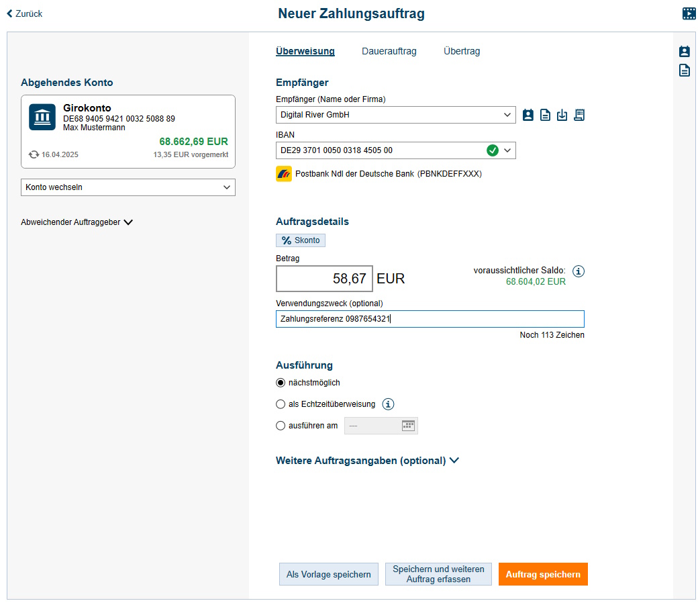The image size is (700, 603).
Task: Click the import download icon beside Empfänger
Action: point(562,115)
